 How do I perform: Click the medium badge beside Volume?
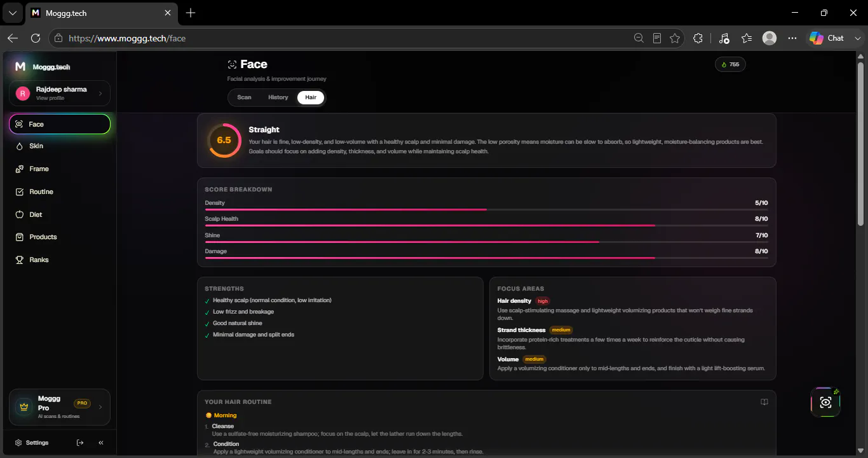[534, 359]
